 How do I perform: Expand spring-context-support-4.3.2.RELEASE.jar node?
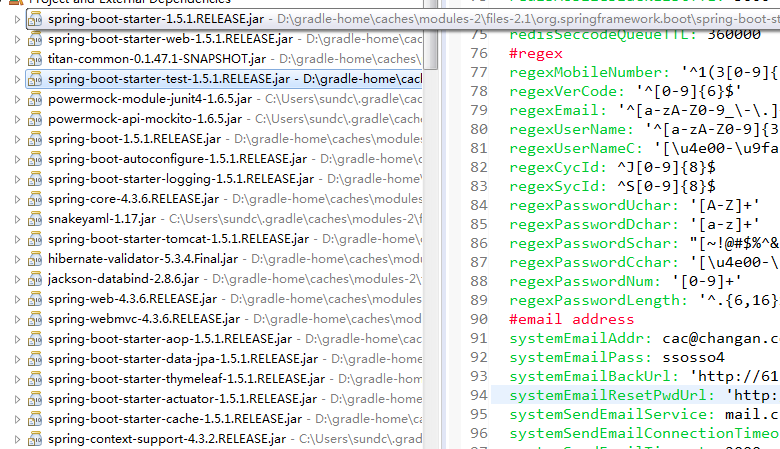[17, 440]
